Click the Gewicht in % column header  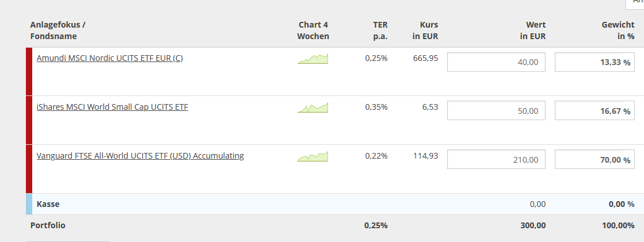click(x=618, y=30)
